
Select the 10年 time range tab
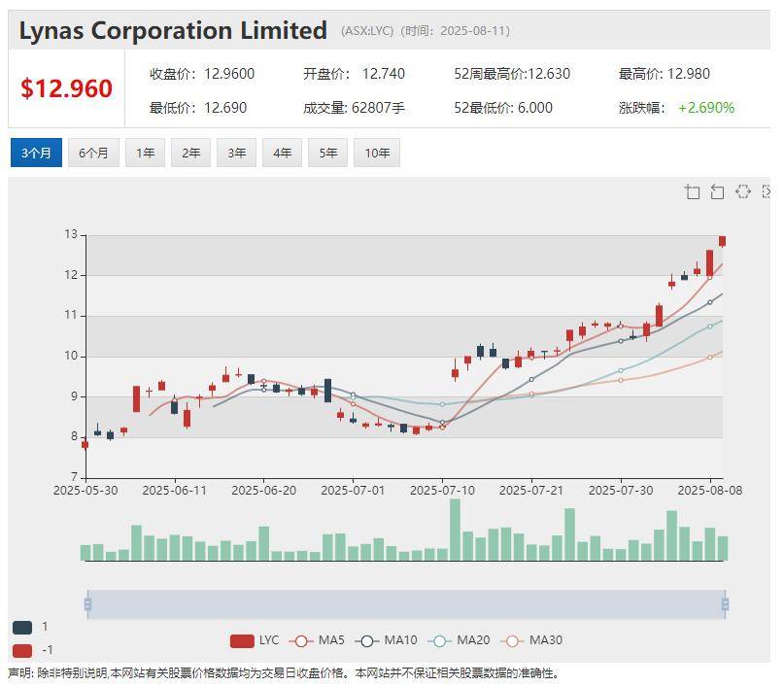tap(376, 152)
